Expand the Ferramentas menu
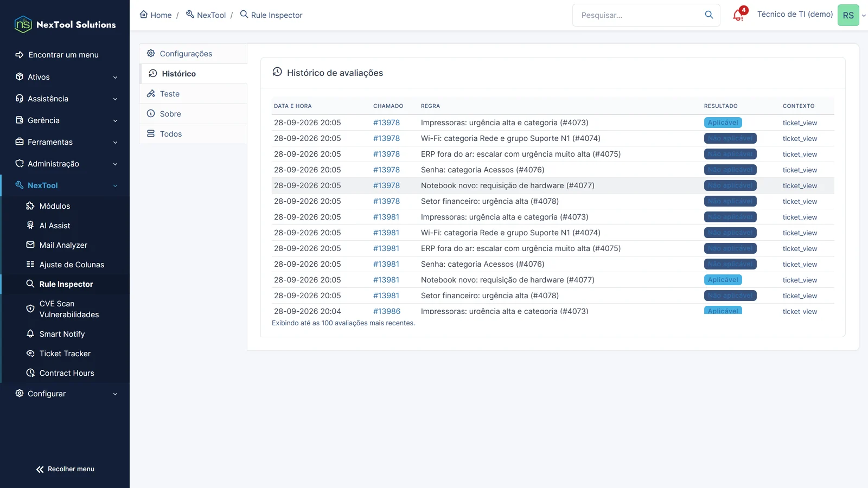The height and width of the screenshot is (488, 868). [x=65, y=142]
